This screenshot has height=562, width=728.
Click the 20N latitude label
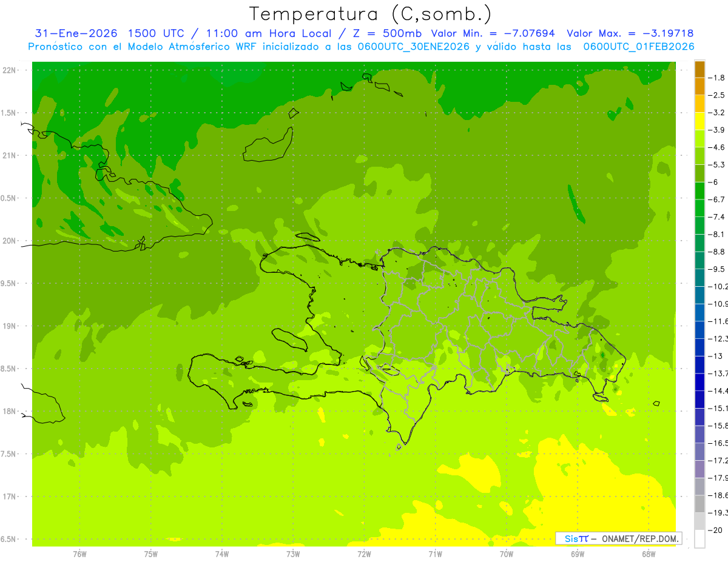coord(10,241)
